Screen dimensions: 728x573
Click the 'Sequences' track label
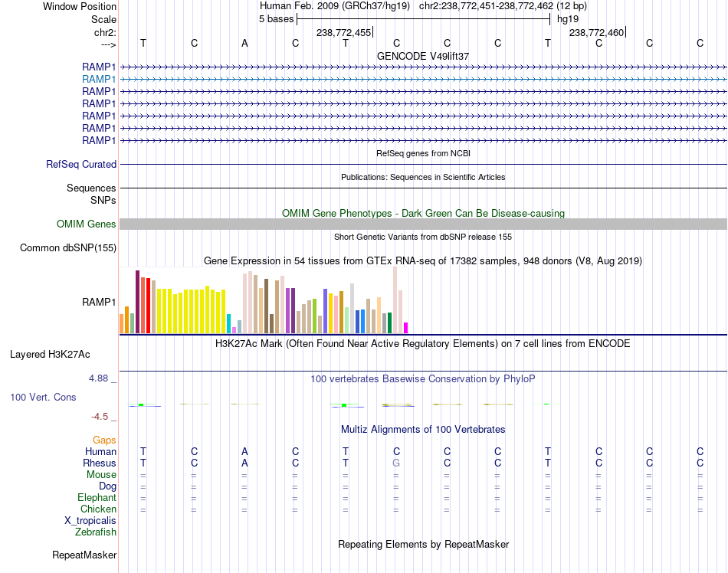point(91,188)
